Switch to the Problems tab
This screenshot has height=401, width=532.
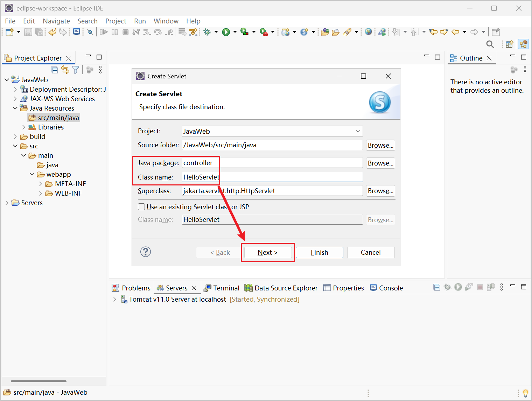click(131, 288)
